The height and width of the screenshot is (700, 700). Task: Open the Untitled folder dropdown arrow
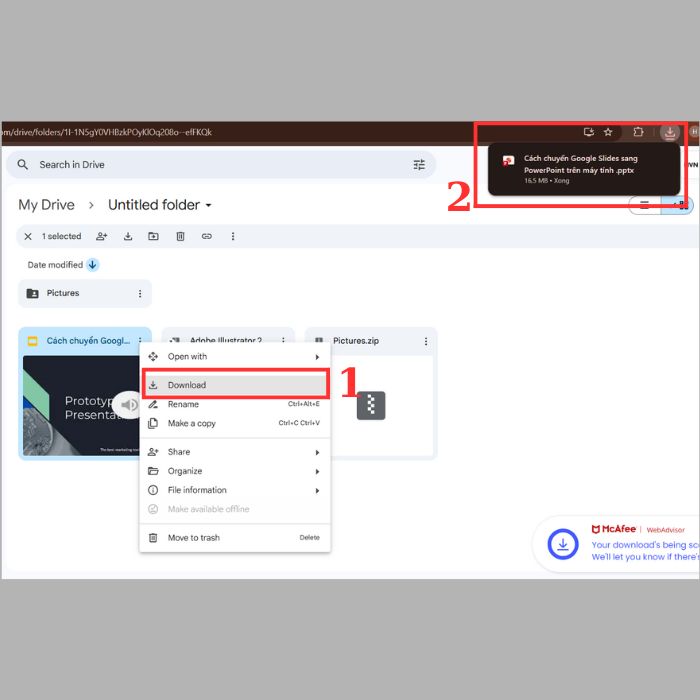[208, 206]
